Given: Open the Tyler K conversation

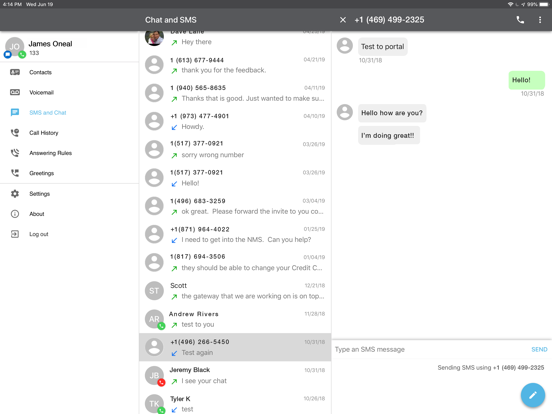Looking at the screenshot, I should [235, 402].
